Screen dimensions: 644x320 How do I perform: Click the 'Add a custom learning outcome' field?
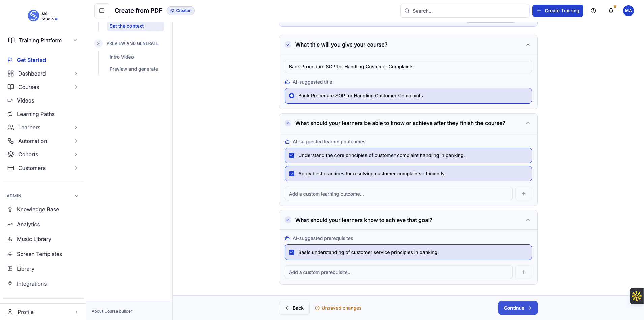pos(398,194)
